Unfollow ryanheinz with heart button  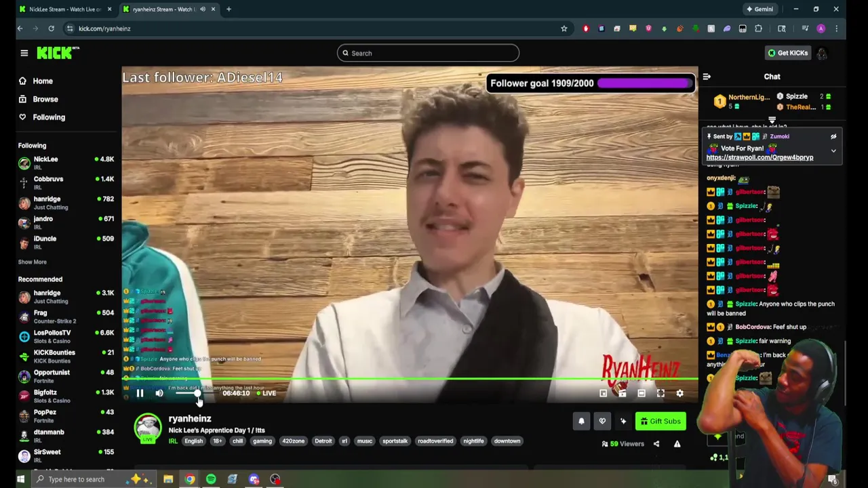(x=602, y=421)
